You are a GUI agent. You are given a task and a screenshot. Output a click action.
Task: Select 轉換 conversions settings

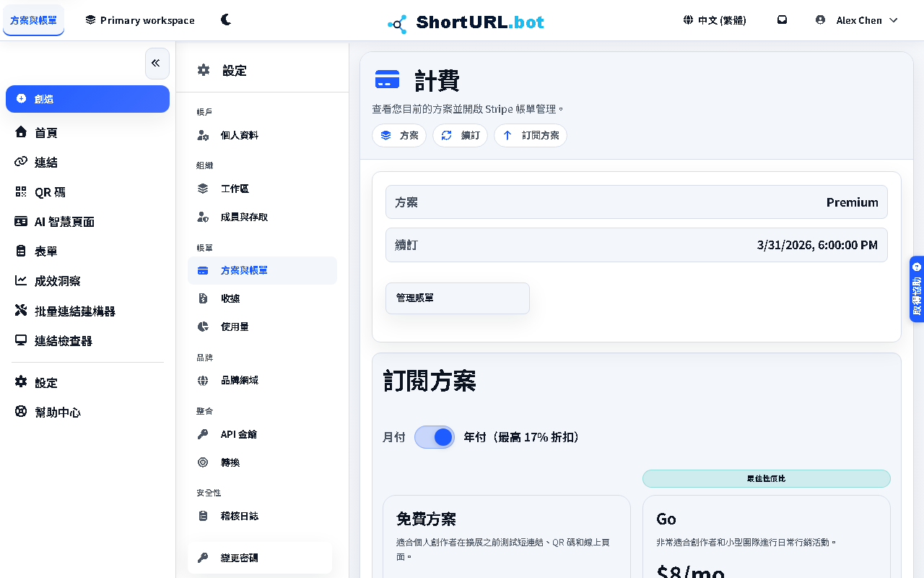(x=262, y=462)
